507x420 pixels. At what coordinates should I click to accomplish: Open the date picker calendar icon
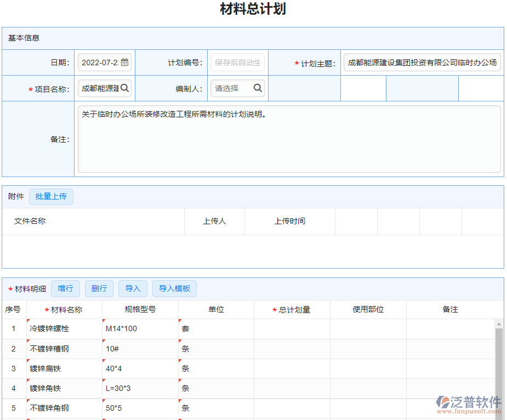pyautogui.click(x=125, y=62)
